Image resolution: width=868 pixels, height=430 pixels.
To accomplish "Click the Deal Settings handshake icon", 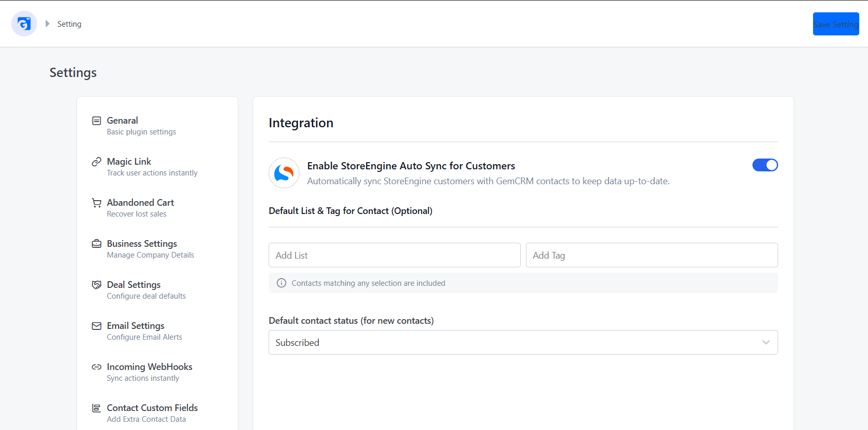I will [x=97, y=285].
